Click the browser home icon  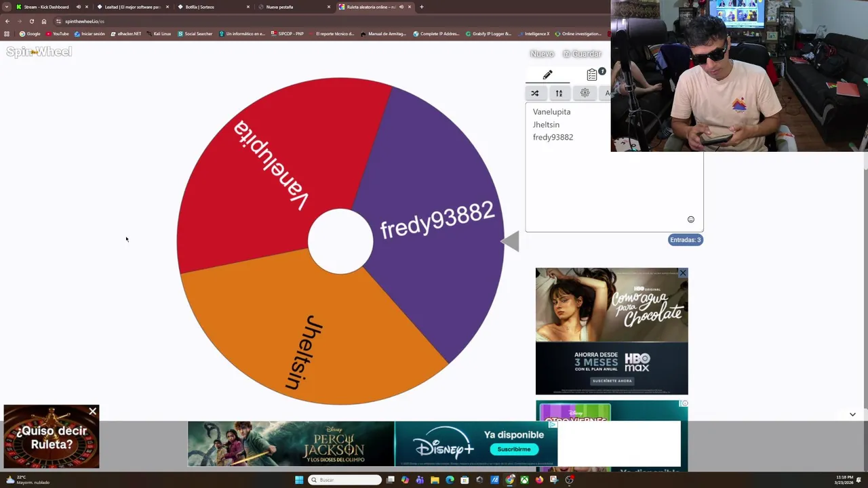pos(44,21)
